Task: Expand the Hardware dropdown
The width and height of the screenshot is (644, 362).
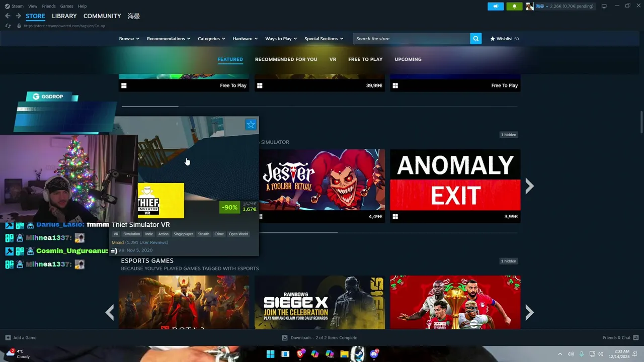Action: click(245, 39)
